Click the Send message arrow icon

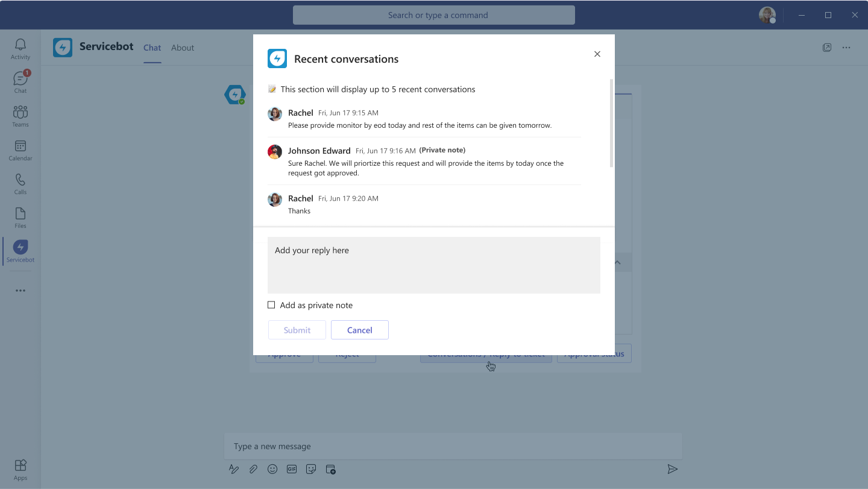tap(673, 469)
